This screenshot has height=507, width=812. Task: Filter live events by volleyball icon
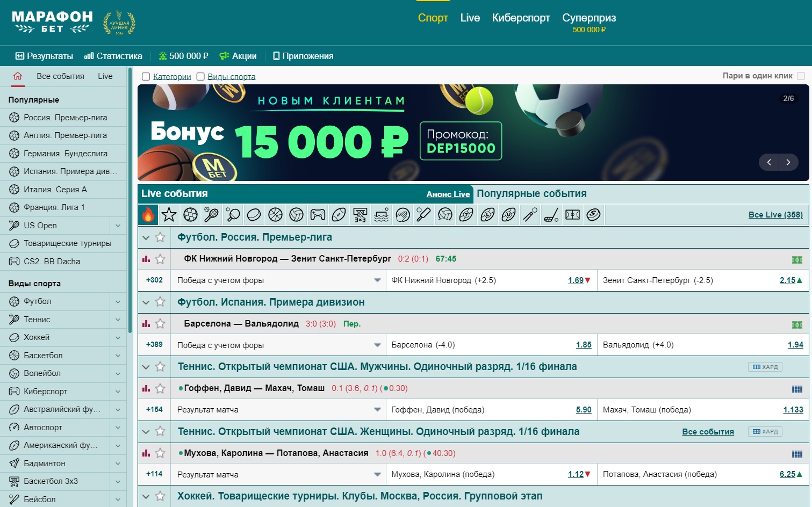point(296,215)
